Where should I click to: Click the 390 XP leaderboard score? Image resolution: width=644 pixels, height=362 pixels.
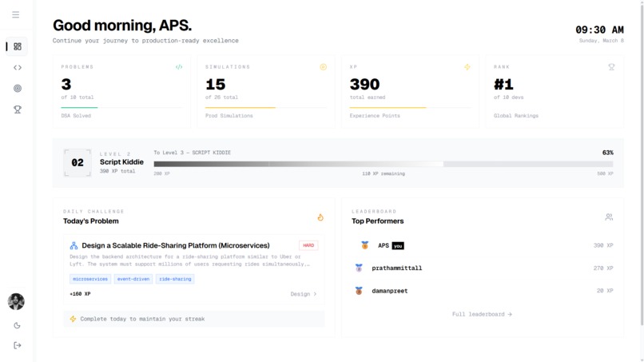tap(603, 245)
